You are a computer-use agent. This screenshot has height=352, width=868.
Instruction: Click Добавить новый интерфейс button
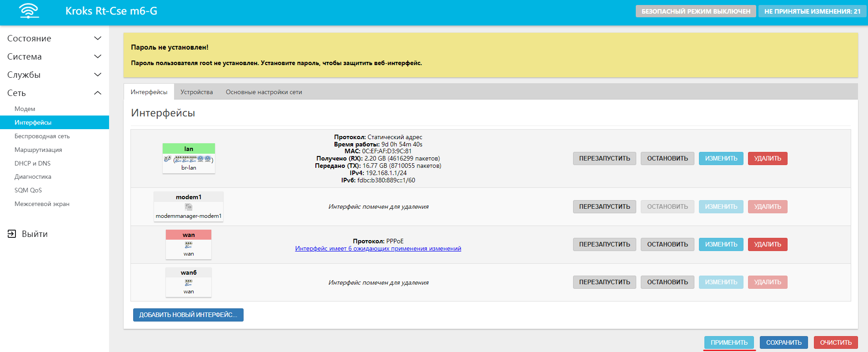click(188, 315)
